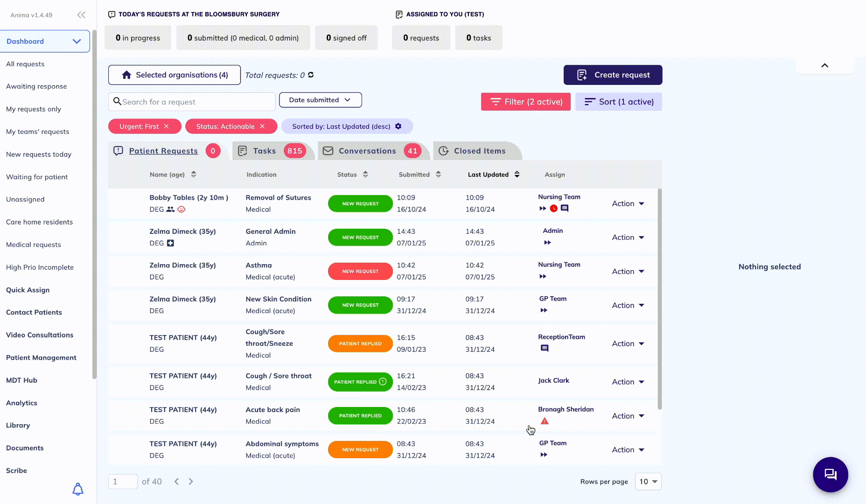Remove the Status: Actionable filter chip
This screenshot has width=866, height=504.
(x=262, y=126)
